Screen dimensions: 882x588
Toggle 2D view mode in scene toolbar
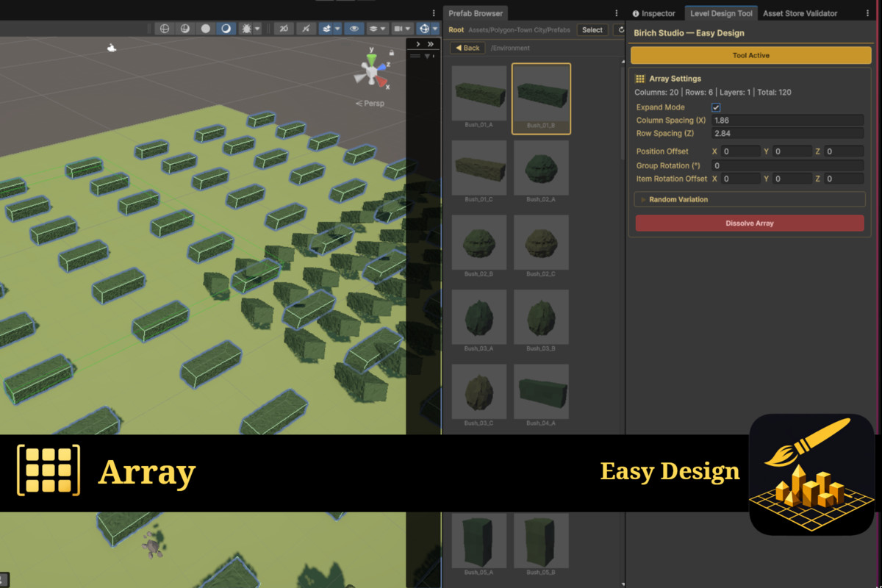(x=284, y=29)
